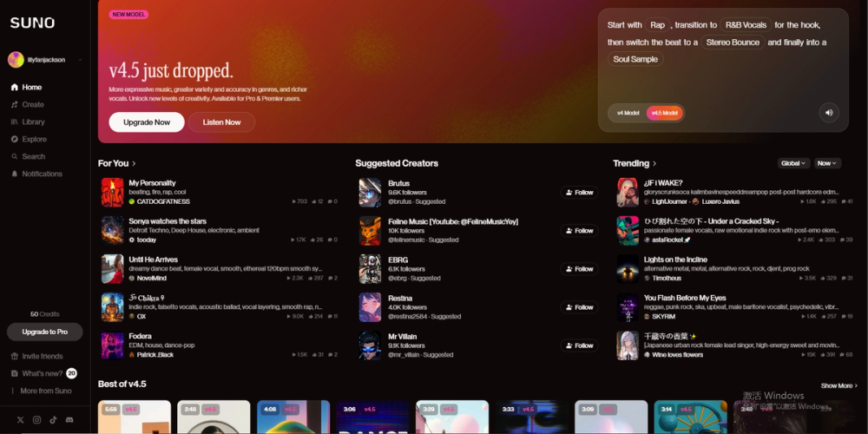Screen dimensions: 868x434
Task: Select the R&B Vocals prompt tag
Action: pos(746,25)
